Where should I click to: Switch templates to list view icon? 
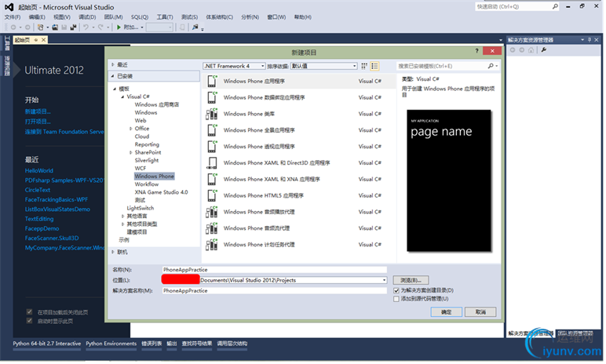pos(375,66)
